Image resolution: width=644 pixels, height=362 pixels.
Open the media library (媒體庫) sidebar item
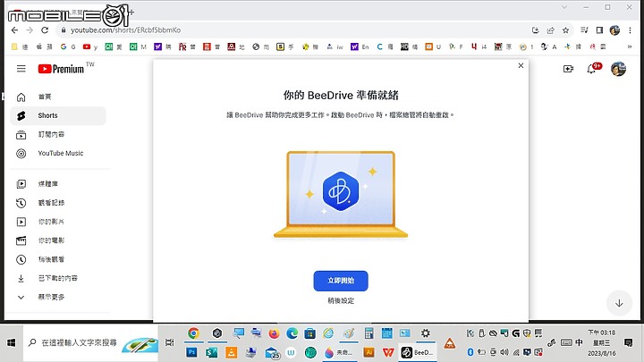58,184
